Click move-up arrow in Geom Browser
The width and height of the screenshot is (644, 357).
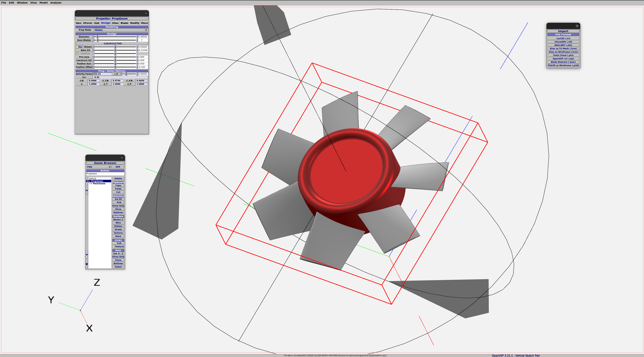pos(87,190)
